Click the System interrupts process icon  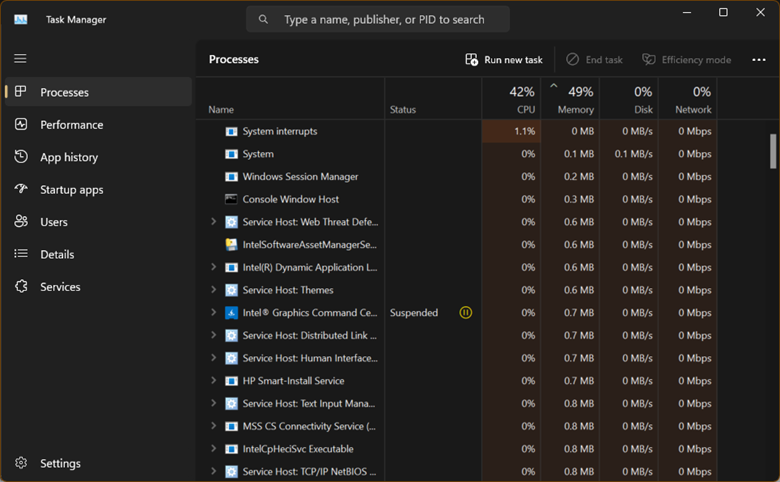231,131
